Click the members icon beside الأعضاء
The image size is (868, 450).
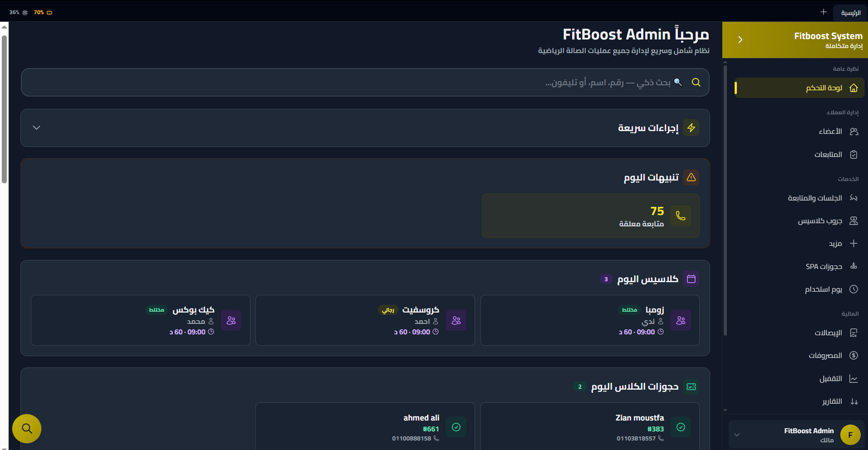pyautogui.click(x=853, y=132)
